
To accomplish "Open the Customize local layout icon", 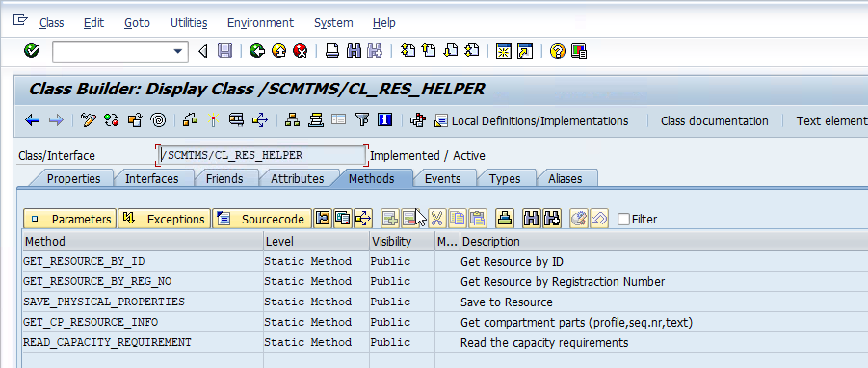I will (x=578, y=51).
